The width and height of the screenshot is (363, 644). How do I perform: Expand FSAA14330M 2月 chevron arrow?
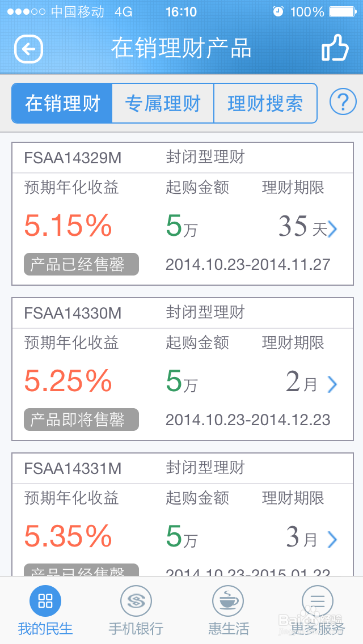[x=332, y=384]
